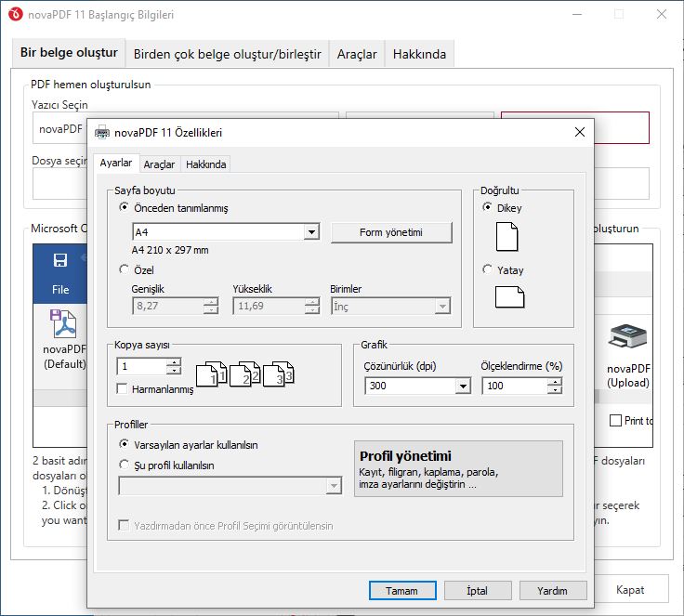The image size is (684, 616).
Task: Click the Yükseklik spinner arrows
Action: pyautogui.click(x=312, y=306)
